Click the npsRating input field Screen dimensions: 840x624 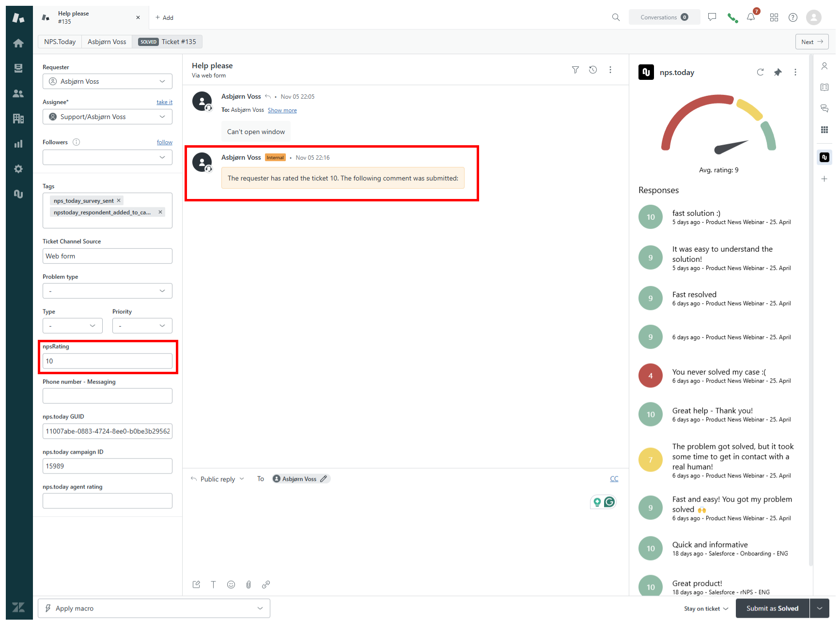point(107,361)
